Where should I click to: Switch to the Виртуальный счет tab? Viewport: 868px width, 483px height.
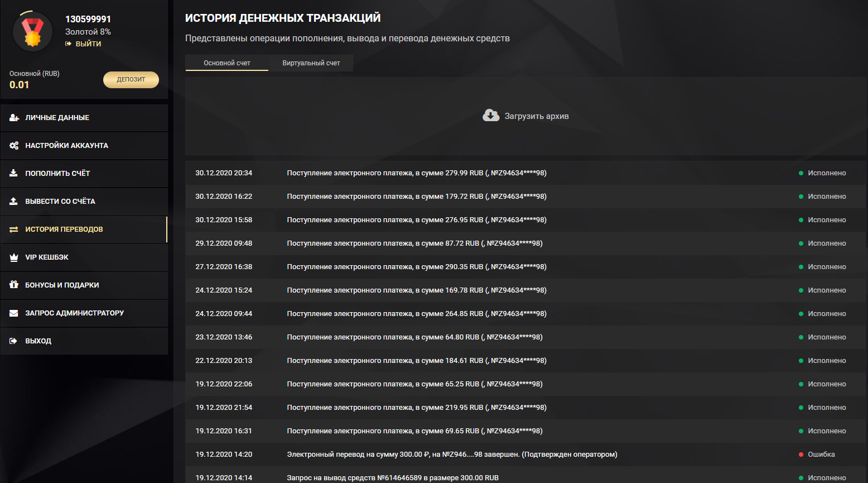[311, 63]
